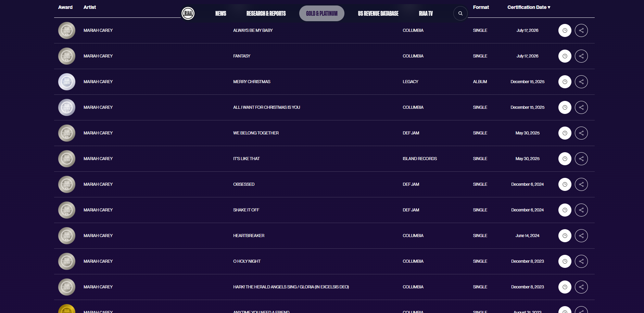This screenshot has width=644, height=313.
Task: Select the label ISLAND RECORDS
Action: [420, 159]
